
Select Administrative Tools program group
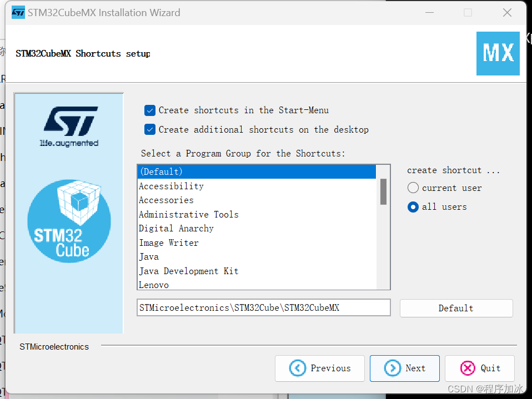click(x=257, y=215)
